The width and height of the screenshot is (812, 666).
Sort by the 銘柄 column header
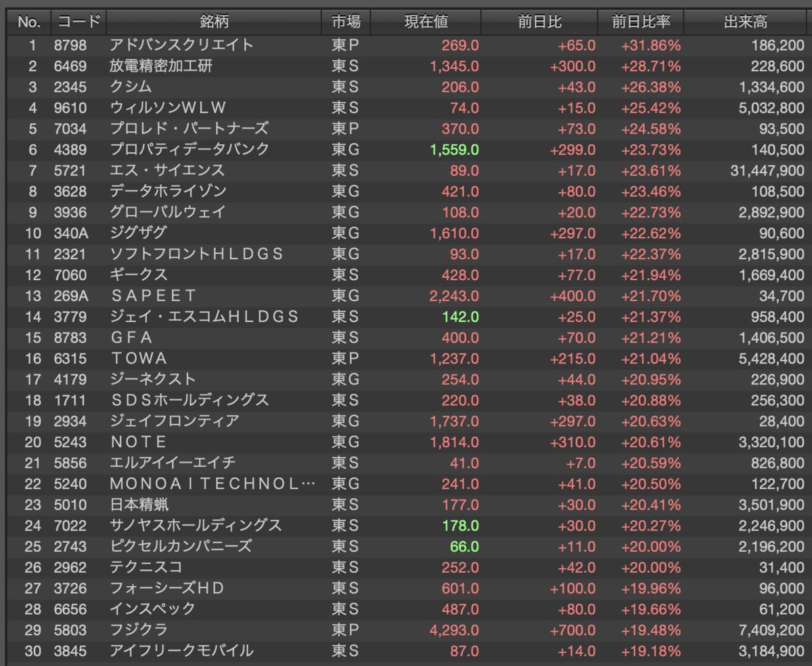(214, 22)
